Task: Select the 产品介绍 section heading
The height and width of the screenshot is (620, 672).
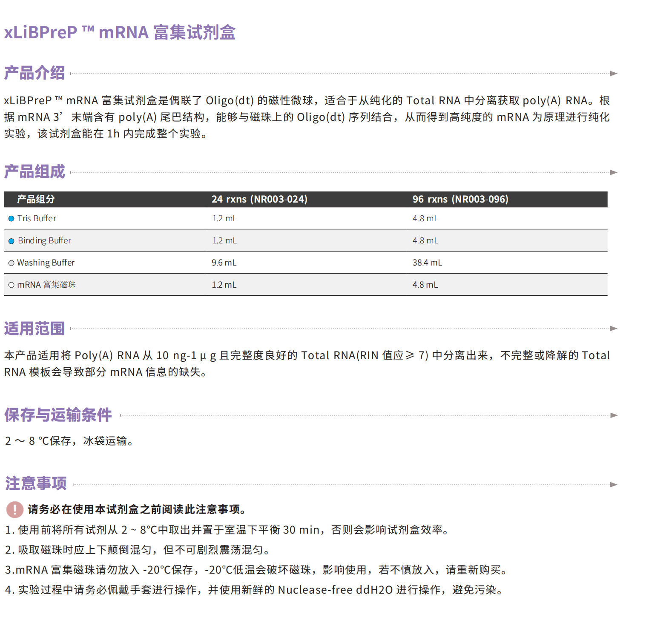Action: pos(34,73)
